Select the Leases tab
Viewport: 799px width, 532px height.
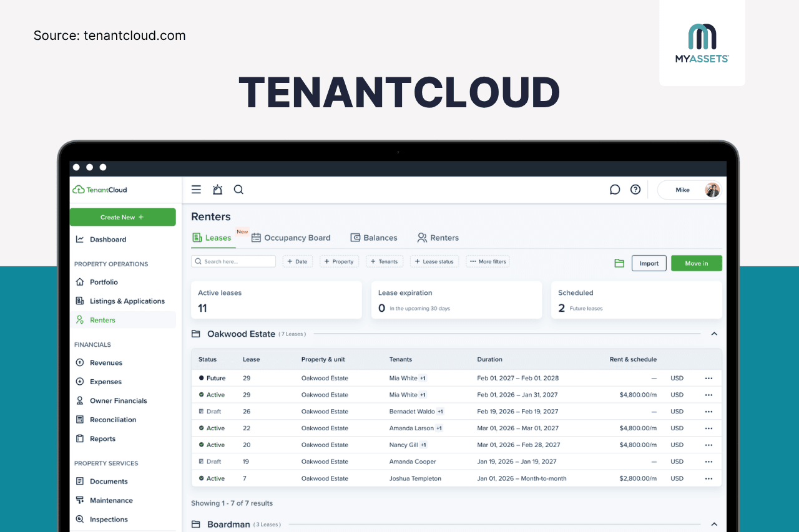(212, 238)
